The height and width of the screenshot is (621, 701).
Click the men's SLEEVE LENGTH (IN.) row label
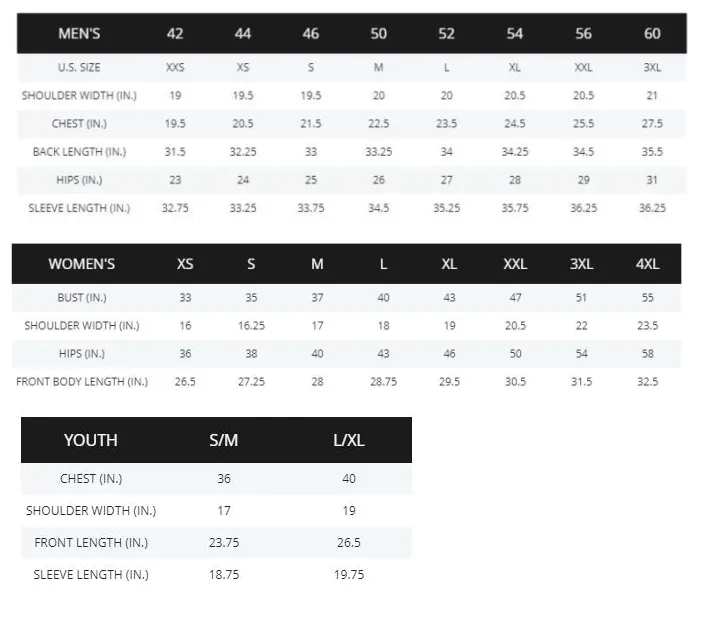79,208
